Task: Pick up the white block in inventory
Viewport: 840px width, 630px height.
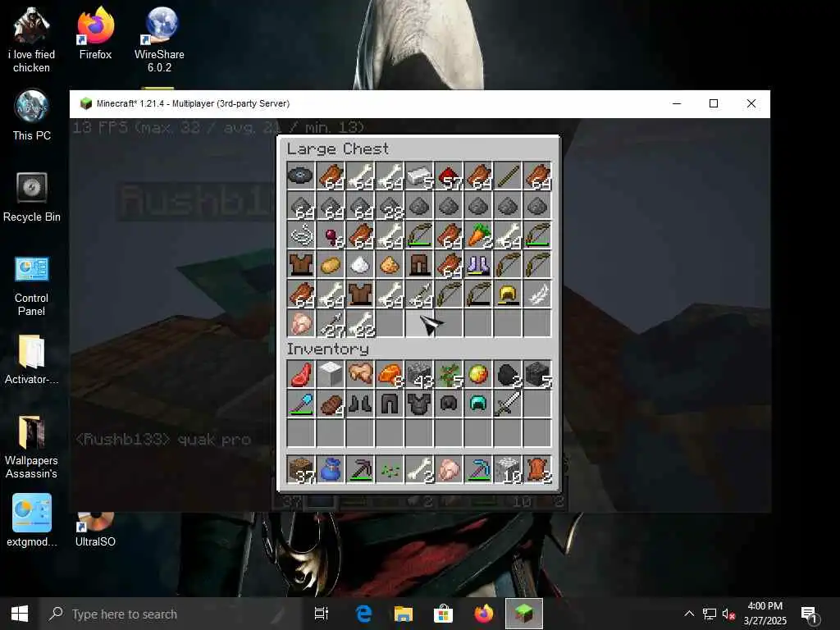Action: pos(331,374)
